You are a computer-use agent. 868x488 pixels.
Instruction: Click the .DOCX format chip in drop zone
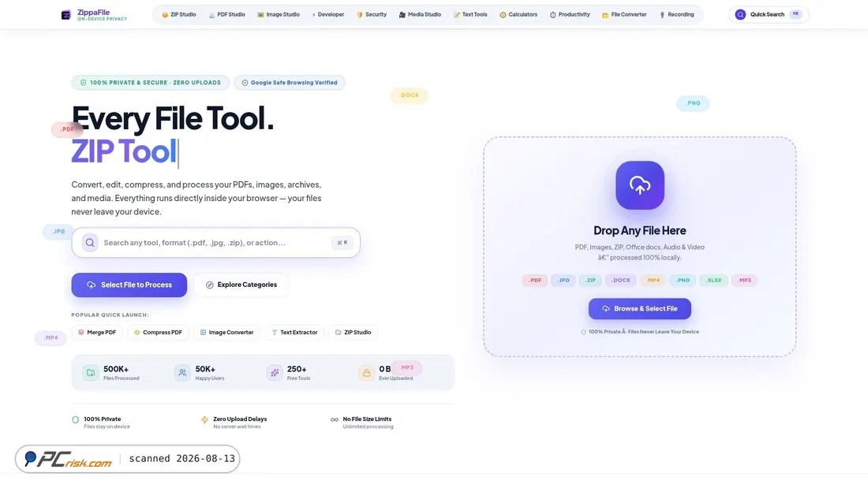620,281
